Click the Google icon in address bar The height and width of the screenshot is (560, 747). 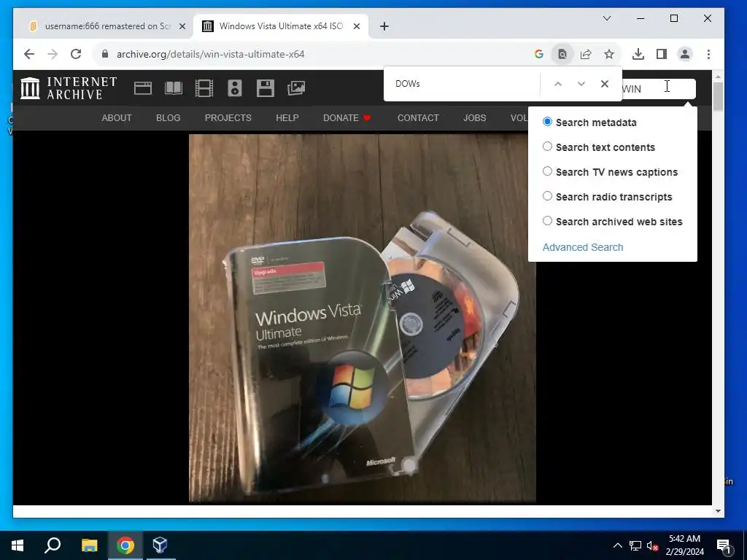point(539,54)
